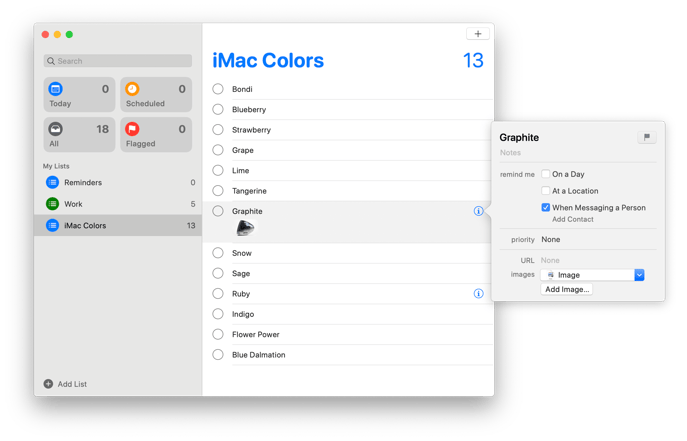Viewport: 687px width, 441px height.
Task: Click the Search field
Action: (x=118, y=61)
